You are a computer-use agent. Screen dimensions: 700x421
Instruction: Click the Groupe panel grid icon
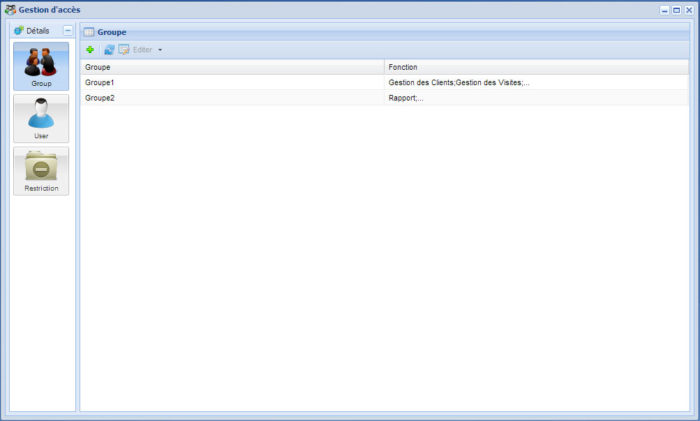[x=89, y=32]
